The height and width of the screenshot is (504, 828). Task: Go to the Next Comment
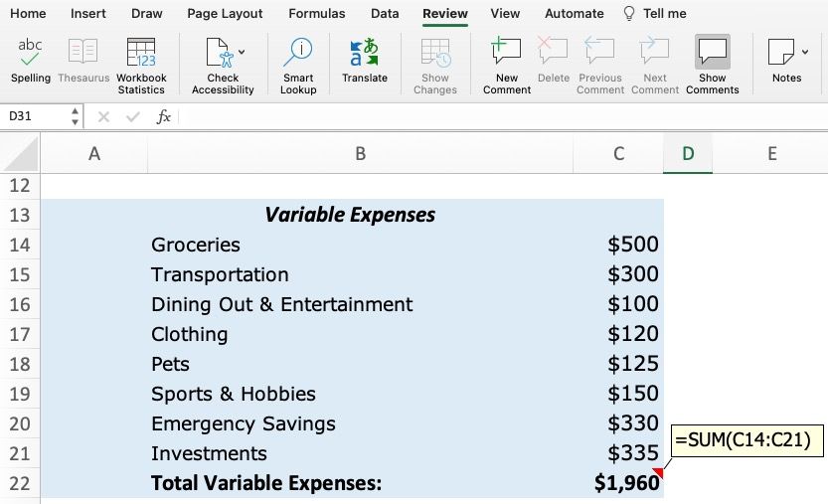(655, 66)
